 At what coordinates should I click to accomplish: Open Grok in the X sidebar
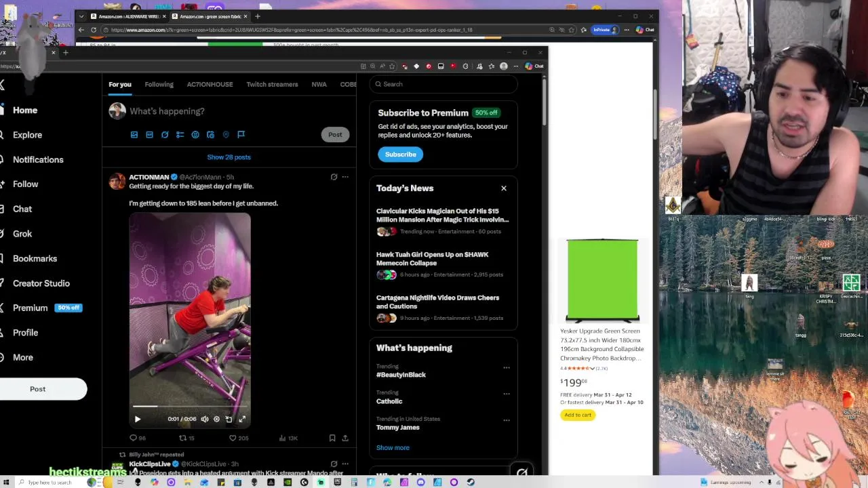pos(22,234)
